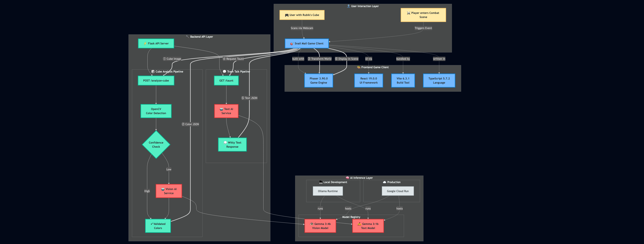Select the Phaser 3.90.0 Game Engine node

click(x=318, y=81)
